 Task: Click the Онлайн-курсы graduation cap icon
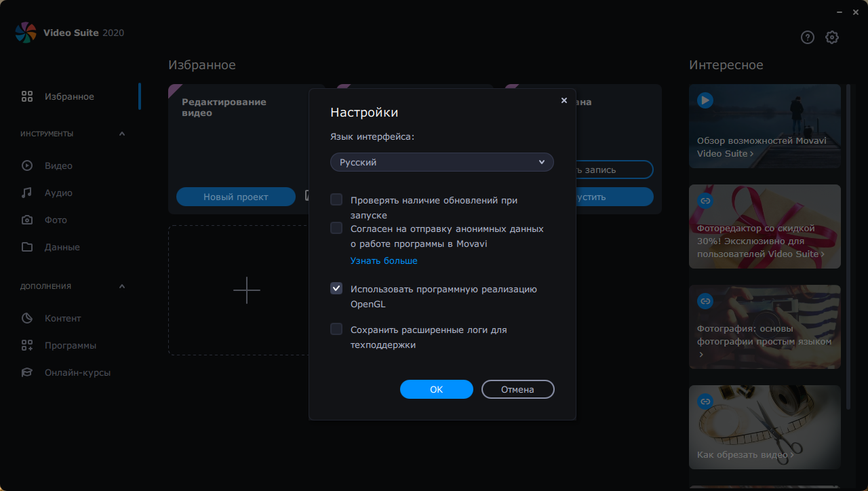click(27, 372)
